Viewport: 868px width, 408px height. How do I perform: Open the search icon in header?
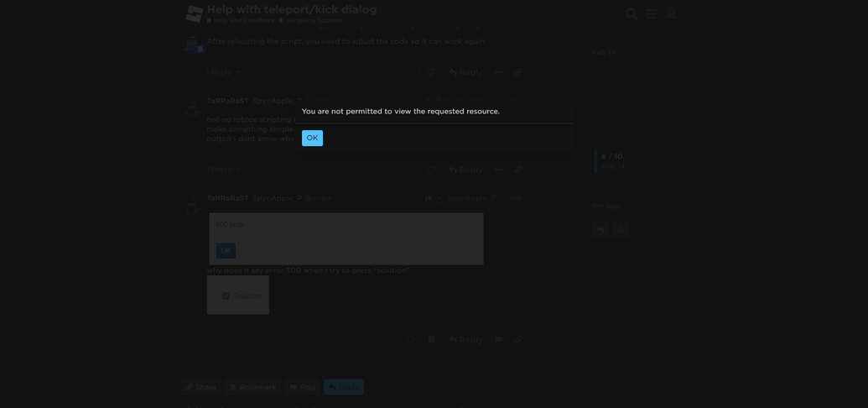point(632,14)
